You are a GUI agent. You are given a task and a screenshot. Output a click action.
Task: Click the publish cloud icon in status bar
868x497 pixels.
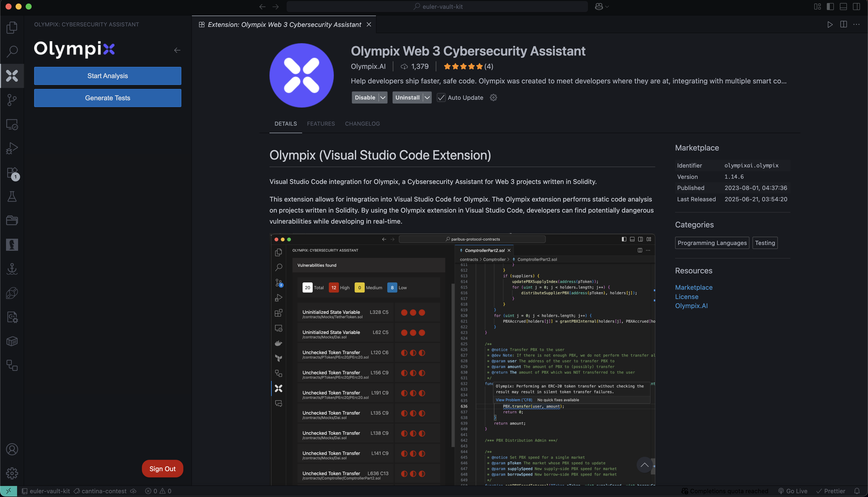coord(133,491)
